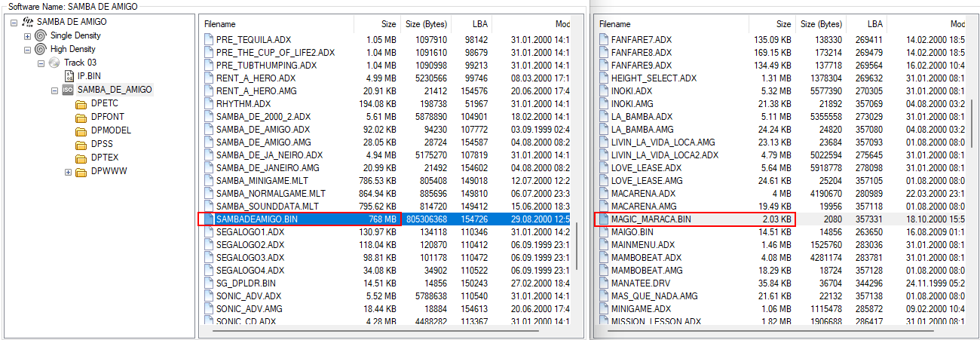
Task: Click the DPWWW folder icon
Action: (81, 171)
